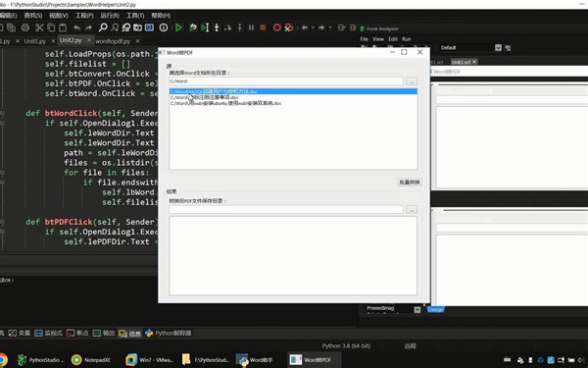Expand the Default combo box in Form Designer

point(498,48)
